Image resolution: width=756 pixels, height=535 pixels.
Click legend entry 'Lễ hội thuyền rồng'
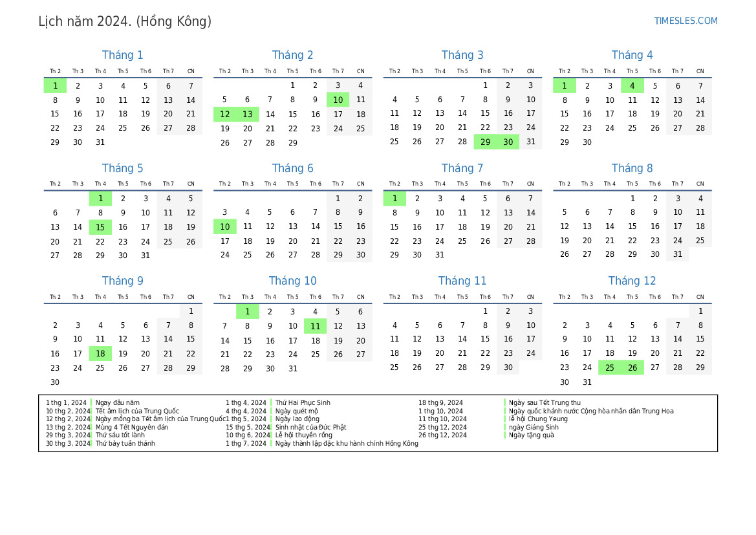point(304,435)
